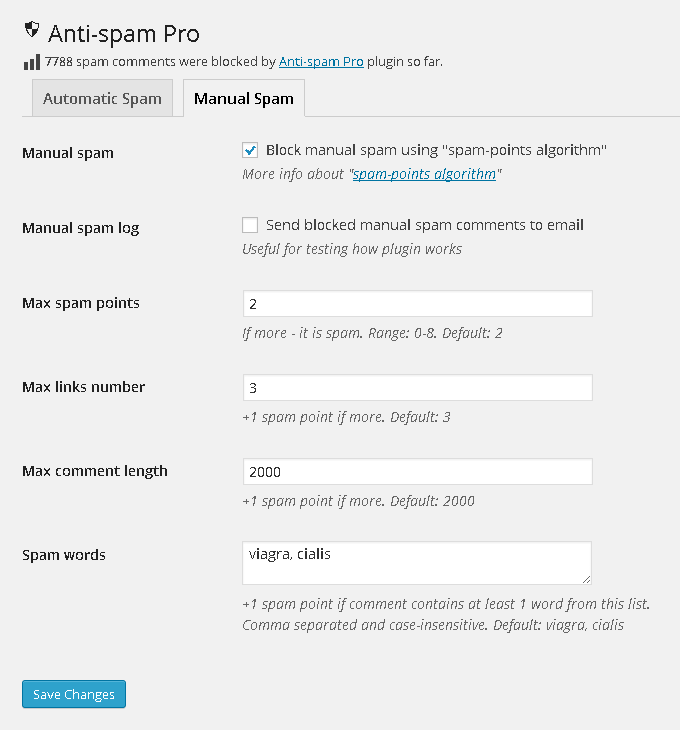Uncheck Block manual spam checkbox
Screen dimensions: 680x730
point(250,150)
